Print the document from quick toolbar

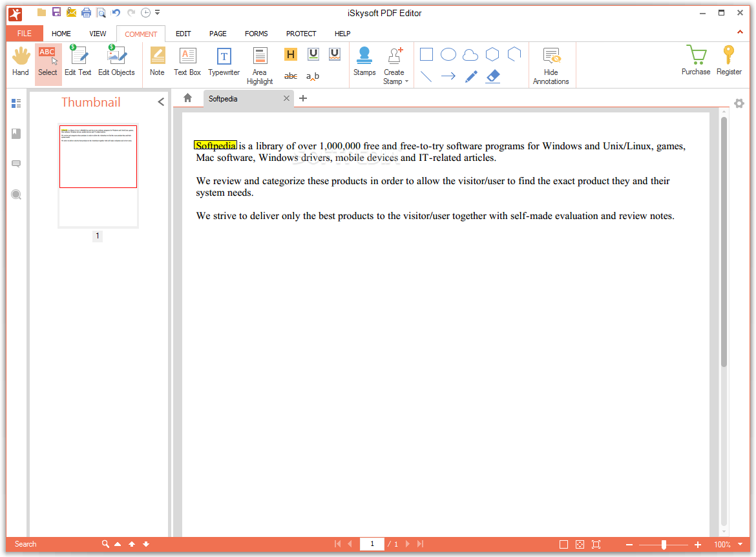[87, 12]
